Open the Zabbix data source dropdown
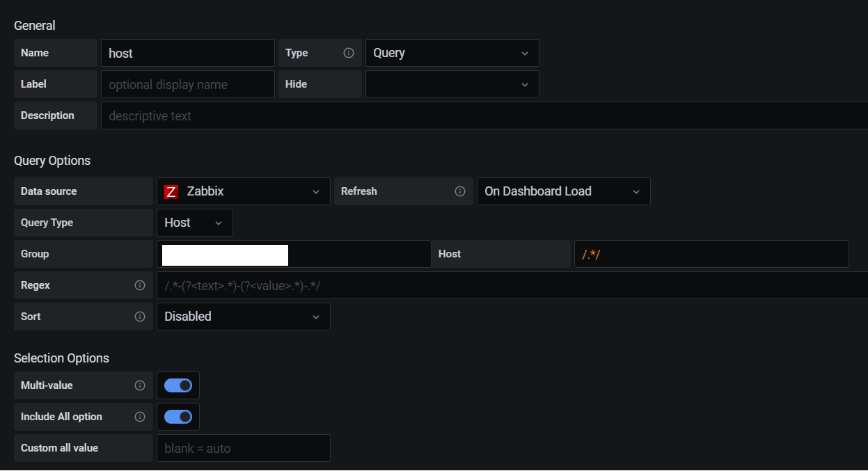868x471 pixels. [243, 191]
